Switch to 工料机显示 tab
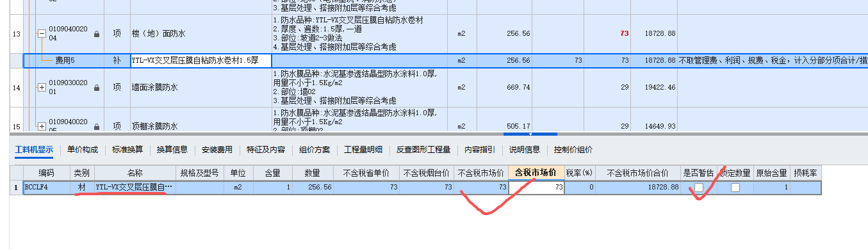Screen dimensions: 868x249 [34, 150]
